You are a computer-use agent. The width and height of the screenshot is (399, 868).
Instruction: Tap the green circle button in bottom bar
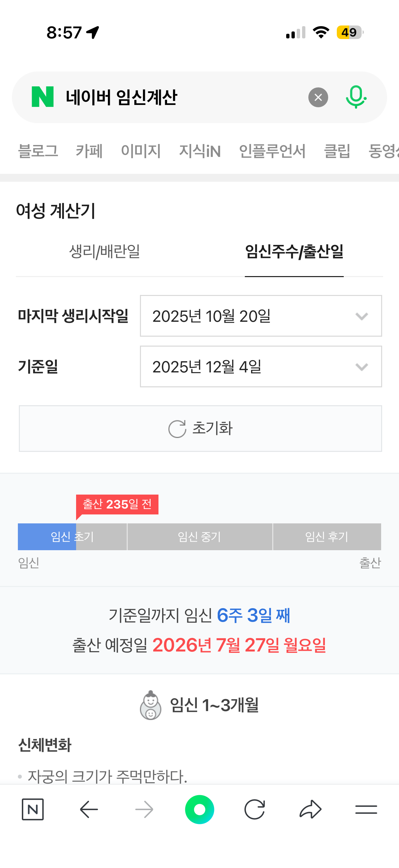click(x=199, y=809)
